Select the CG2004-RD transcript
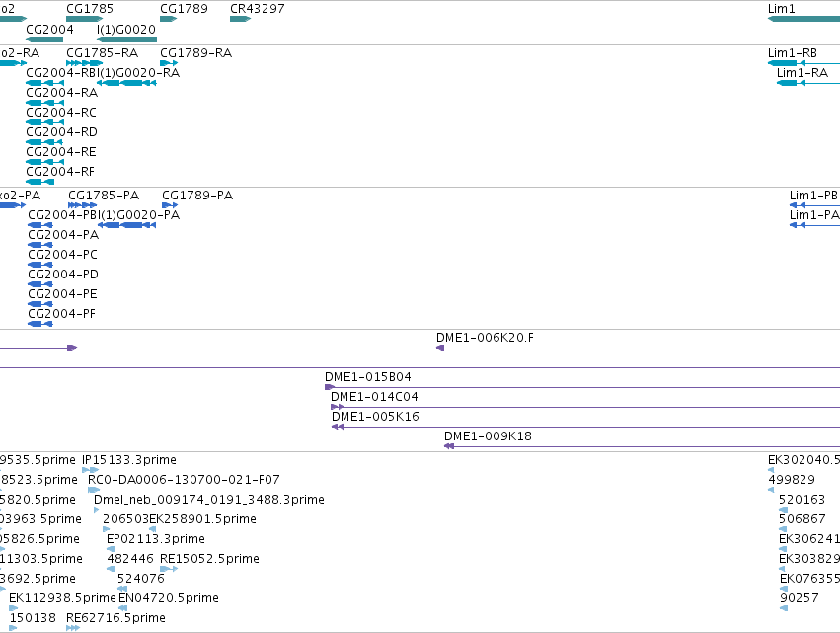The width and height of the screenshot is (840, 633). [x=44, y=142]
